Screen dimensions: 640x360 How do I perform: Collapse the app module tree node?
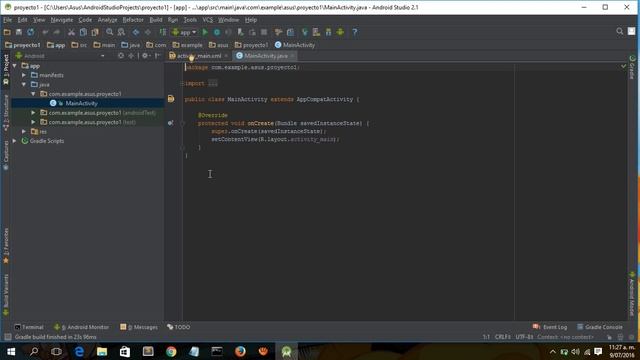(15, 66)
